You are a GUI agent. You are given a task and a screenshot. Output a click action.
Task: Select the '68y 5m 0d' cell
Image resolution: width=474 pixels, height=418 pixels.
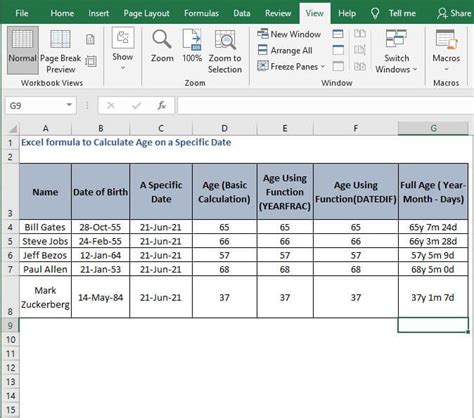coord(433,269)
